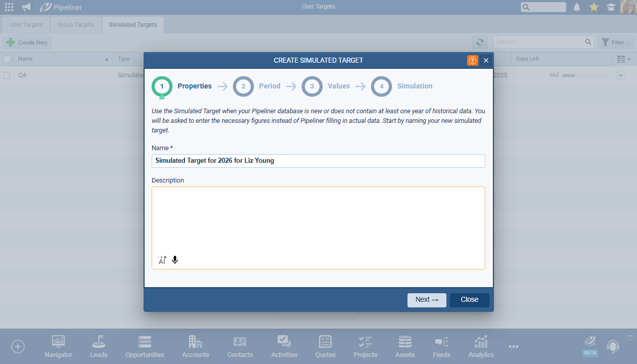
Task: Click the favorites star icon
Action: [x=594, y=7]
